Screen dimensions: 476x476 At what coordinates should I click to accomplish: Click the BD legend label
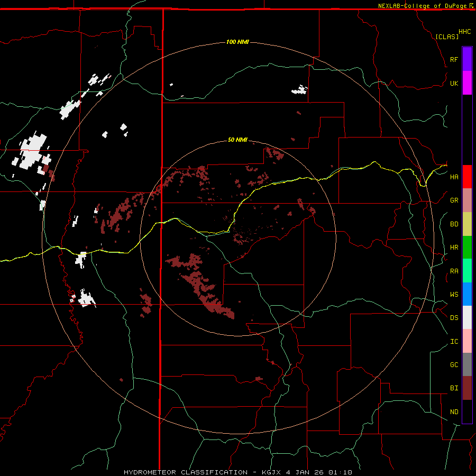coord(454,224)
